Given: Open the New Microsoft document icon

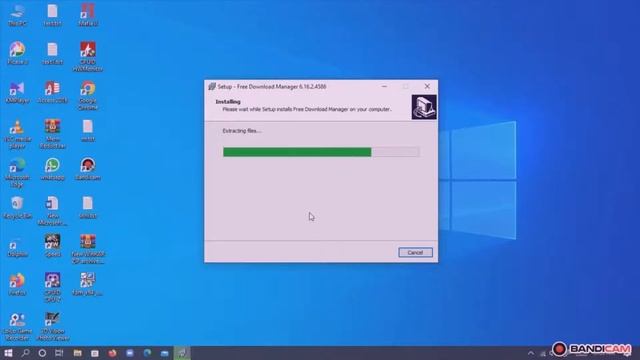Looking at the screenshot, I should pyautogui.click(x=53, y=211).
